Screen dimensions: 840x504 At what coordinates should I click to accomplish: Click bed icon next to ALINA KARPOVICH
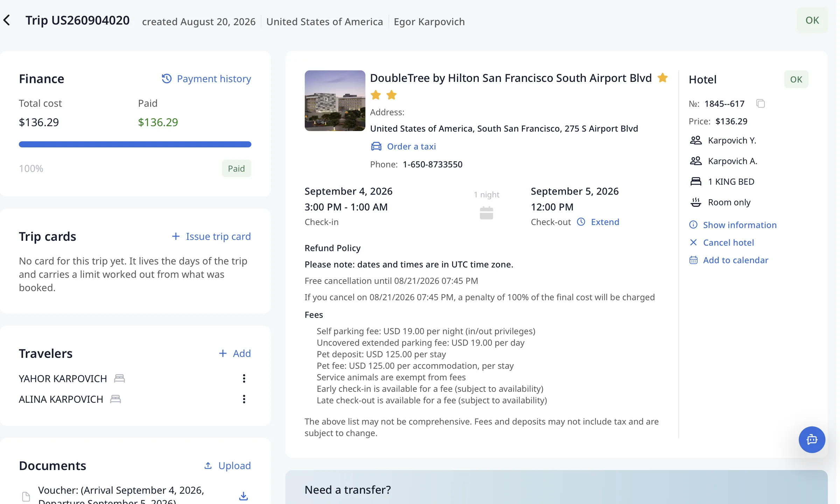tap(115, 399)
